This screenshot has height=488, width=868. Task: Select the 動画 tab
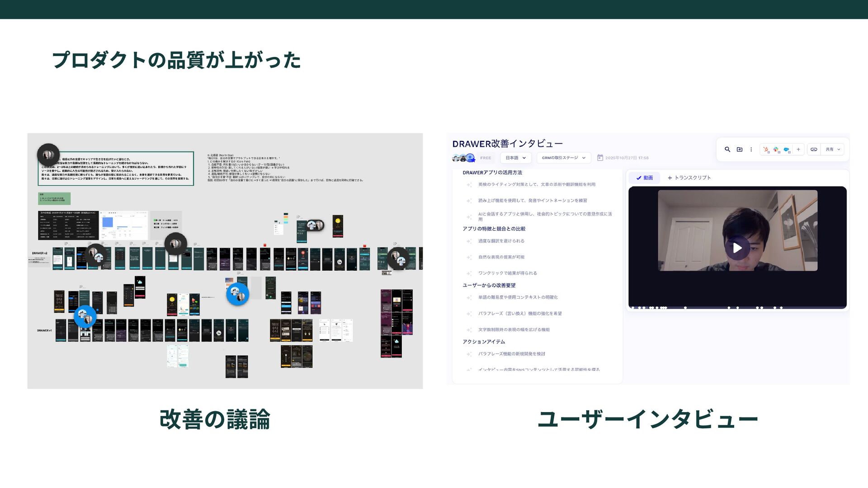[644, 178]
